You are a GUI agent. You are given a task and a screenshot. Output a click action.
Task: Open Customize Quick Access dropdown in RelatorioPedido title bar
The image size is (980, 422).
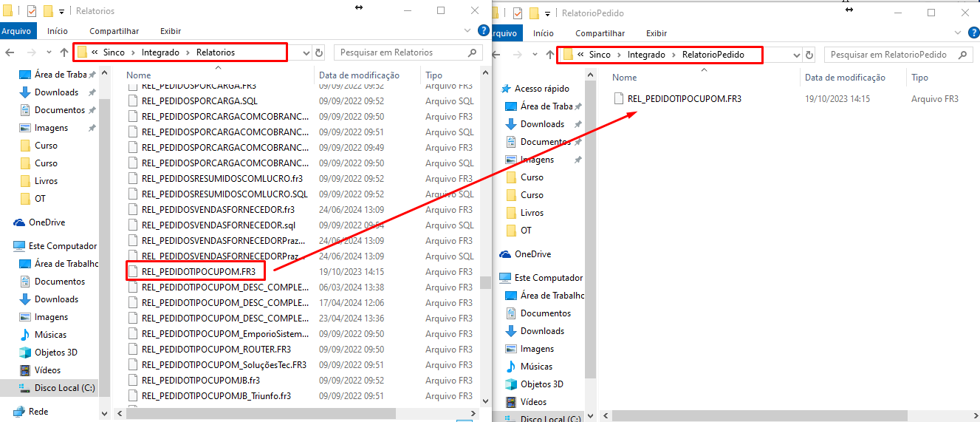[x=547, y=13]
